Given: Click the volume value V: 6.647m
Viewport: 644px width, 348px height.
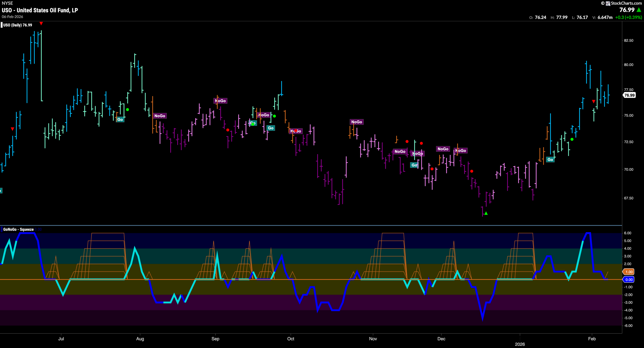Looking at the screenshot, I should 602,17.
